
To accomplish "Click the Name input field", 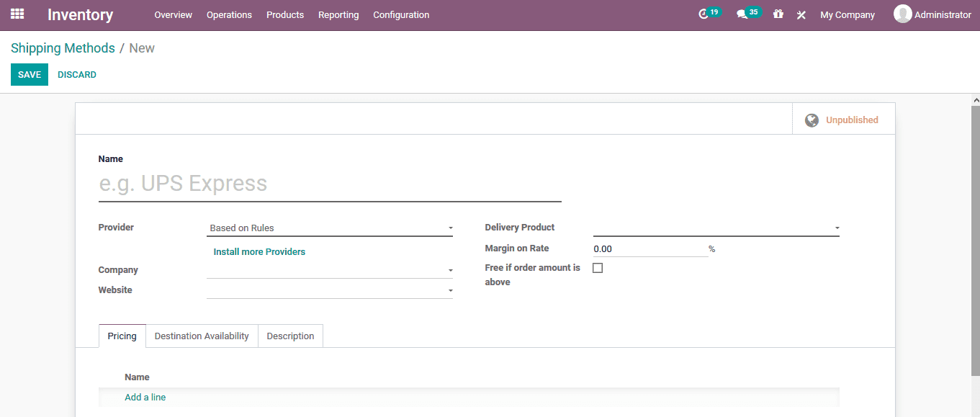I will (330, 184).
